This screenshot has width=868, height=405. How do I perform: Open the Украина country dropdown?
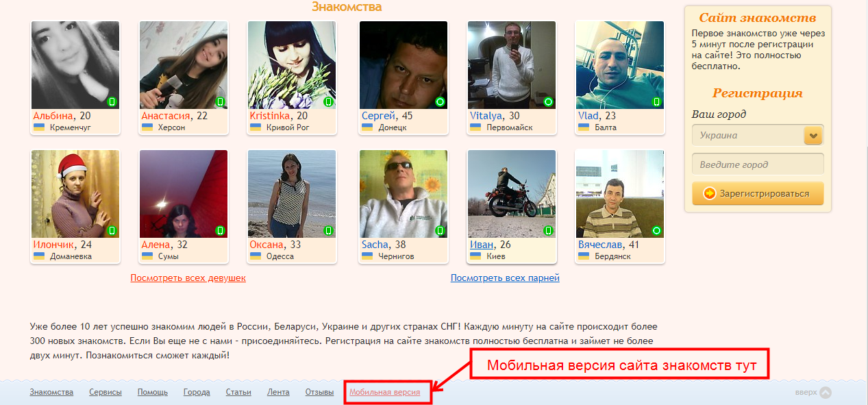point(758,135)
